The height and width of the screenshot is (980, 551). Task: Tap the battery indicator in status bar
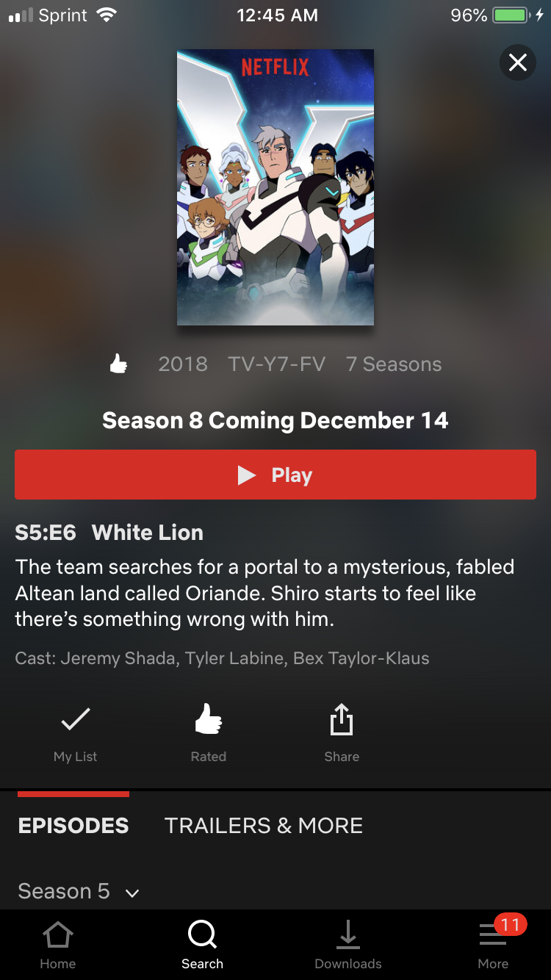point(512,15)
